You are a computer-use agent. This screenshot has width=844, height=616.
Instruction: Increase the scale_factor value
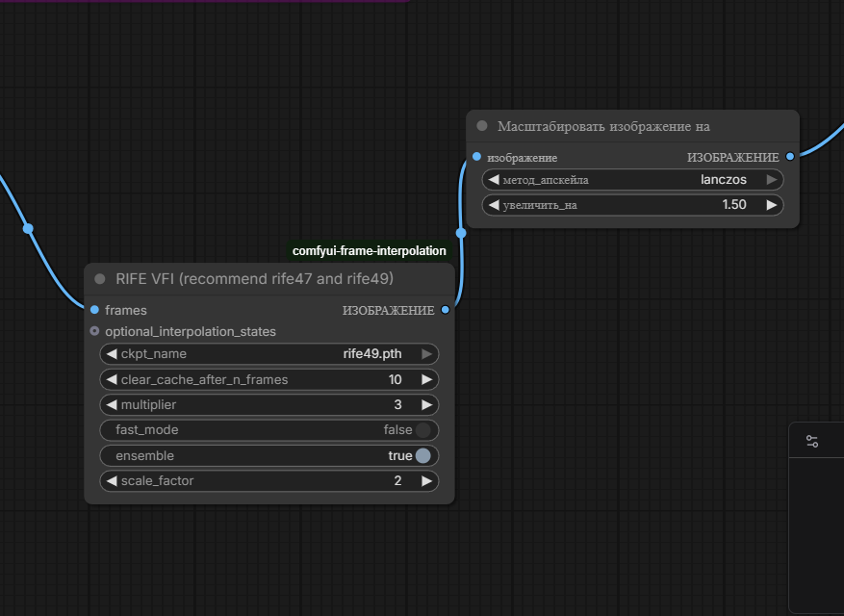[x=427, y=481]
